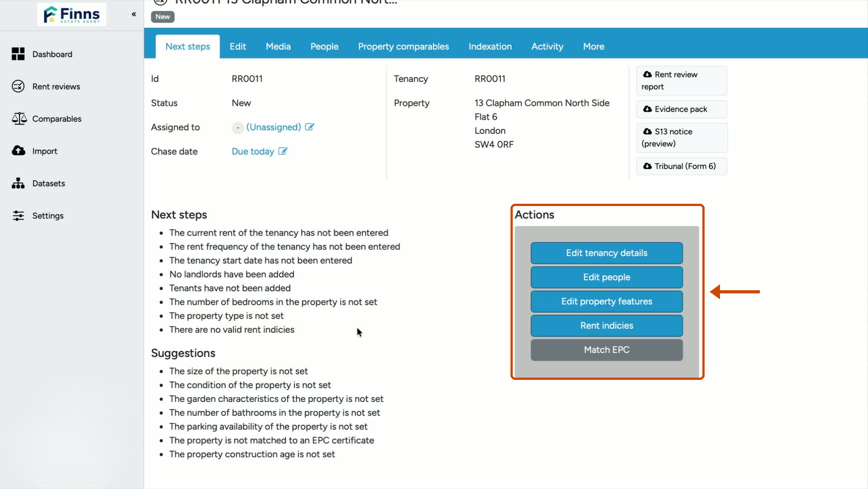The width and height of the screenshot is (868, 489).
Task: Click 'The property construction age is not set'
Action: coord(252,454)
